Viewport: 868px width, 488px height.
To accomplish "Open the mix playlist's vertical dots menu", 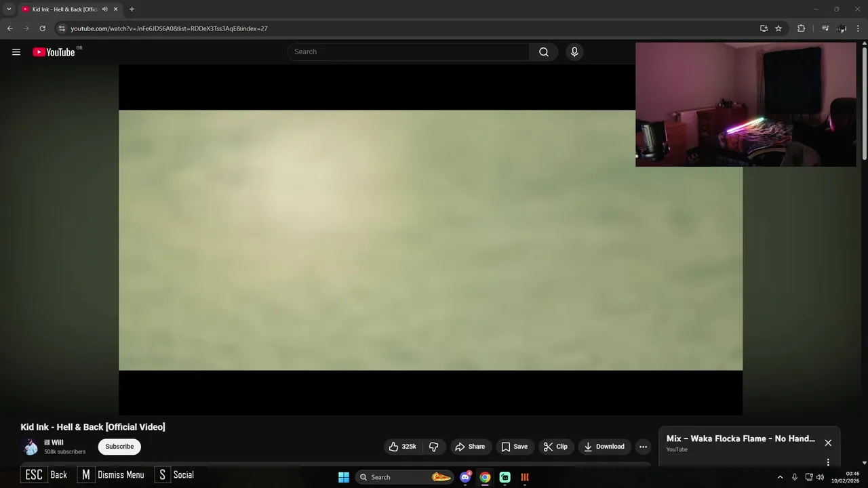I will click(828, 462).
